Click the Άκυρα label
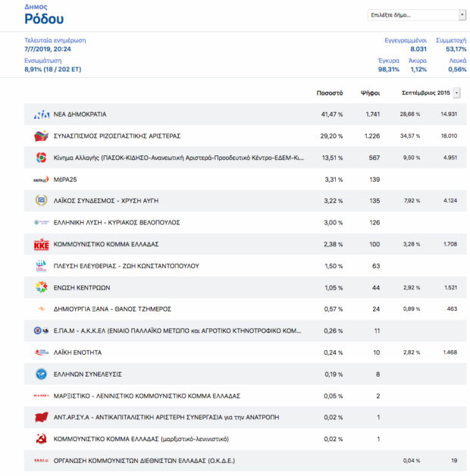Image resolution: width=470 pixels, height=476 pixels. [x=418, y=61]
